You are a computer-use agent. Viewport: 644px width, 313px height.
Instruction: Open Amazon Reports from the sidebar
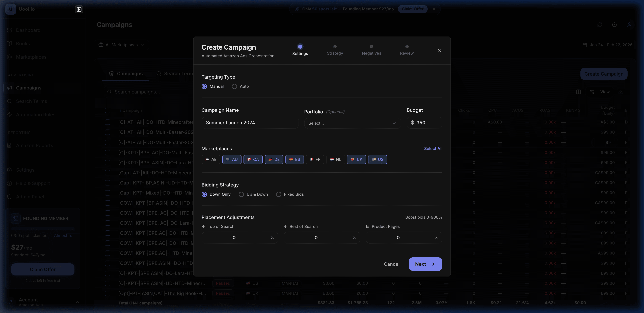[34, 145]
